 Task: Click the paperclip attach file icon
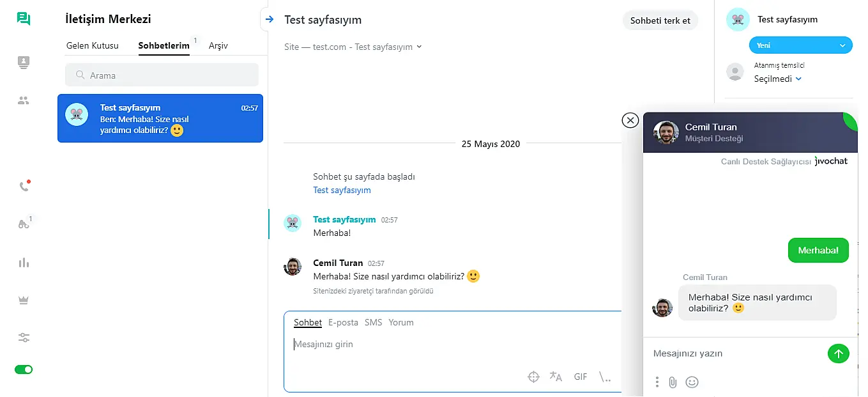pos(673,382)
